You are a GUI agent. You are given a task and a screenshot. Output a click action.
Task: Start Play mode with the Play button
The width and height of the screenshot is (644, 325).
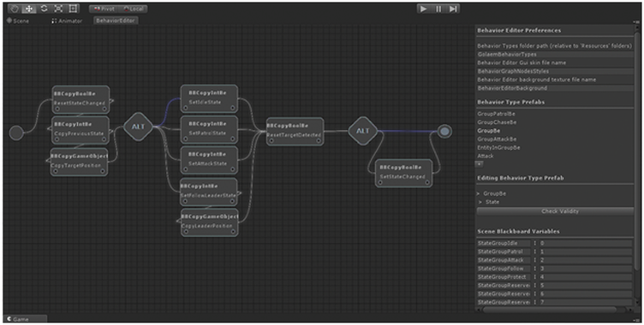click(424, 9)
